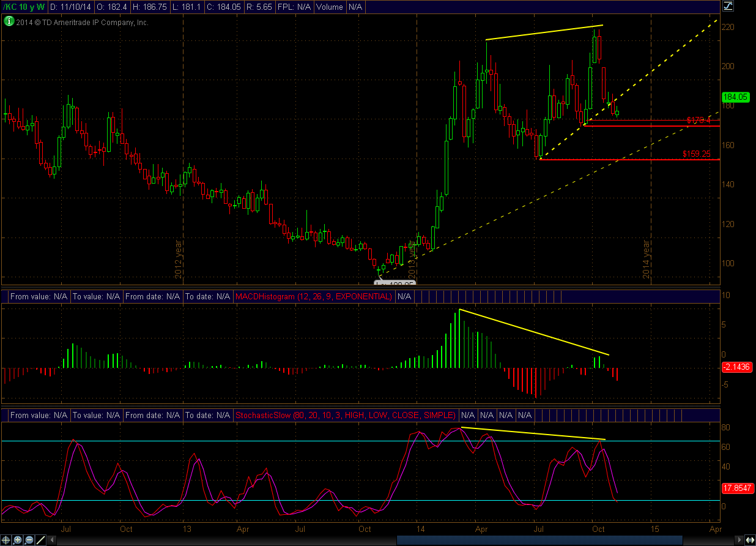This screenshot has height=546, width=756.
Task: Select the trendline drawing tool icon
Action: click(40, 540)
